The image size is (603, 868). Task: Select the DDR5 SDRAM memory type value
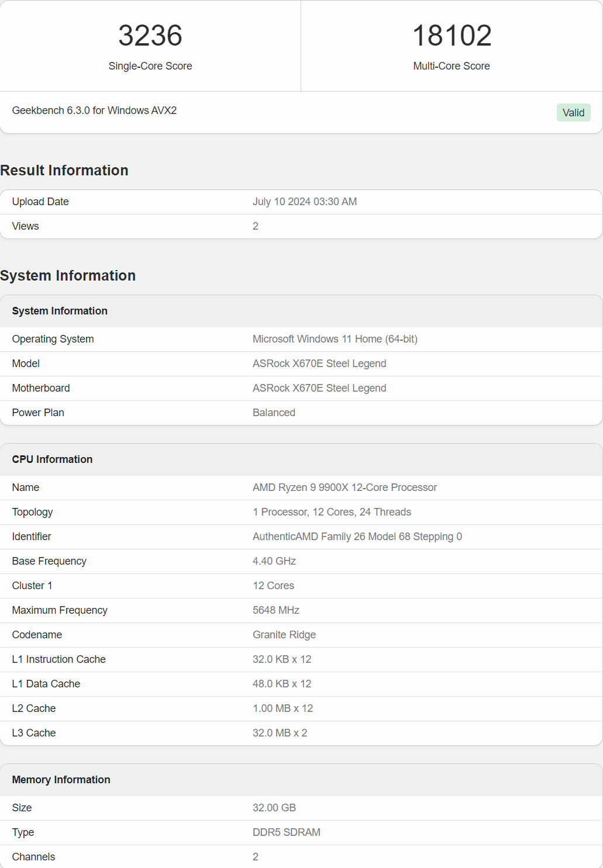[287, 832]
